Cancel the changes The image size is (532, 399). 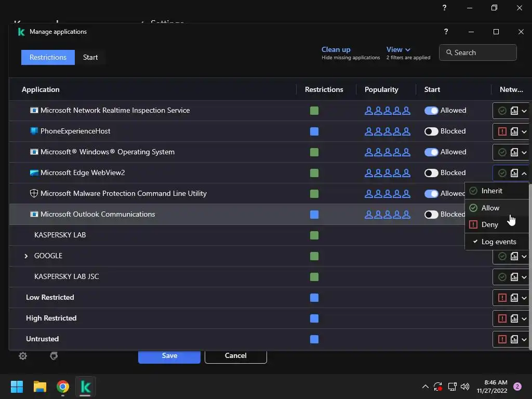[235, 355]
